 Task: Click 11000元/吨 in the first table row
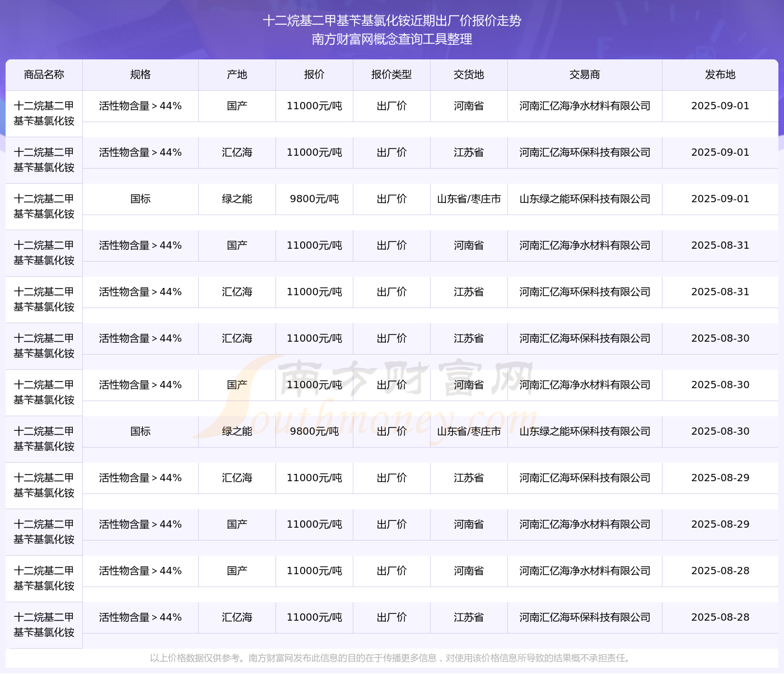click(x=314, y=106)
